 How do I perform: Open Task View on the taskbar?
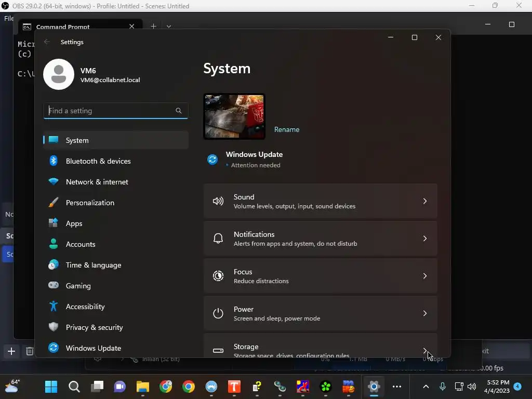pos(97,387)
